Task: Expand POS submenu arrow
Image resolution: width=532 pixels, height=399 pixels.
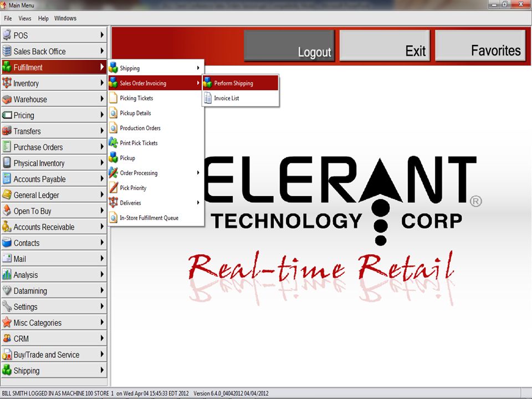Action: point(102,34)
